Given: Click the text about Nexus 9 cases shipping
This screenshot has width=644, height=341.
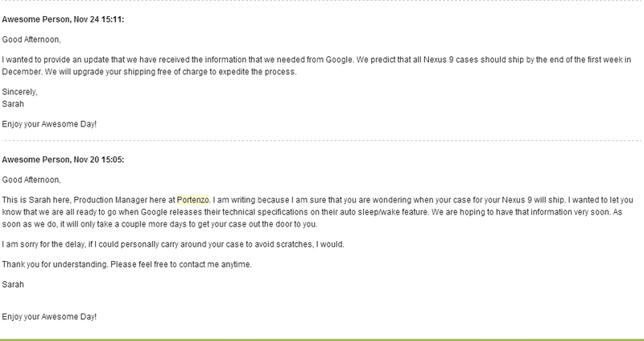Looking at the screenshot, I should click(493, 60).
